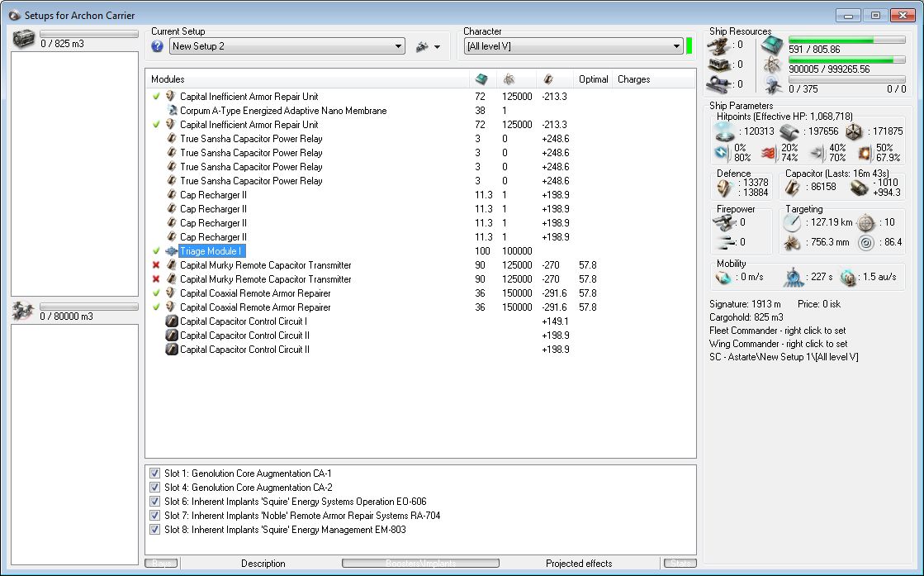Click the Defence tank icon

point(724,188)
